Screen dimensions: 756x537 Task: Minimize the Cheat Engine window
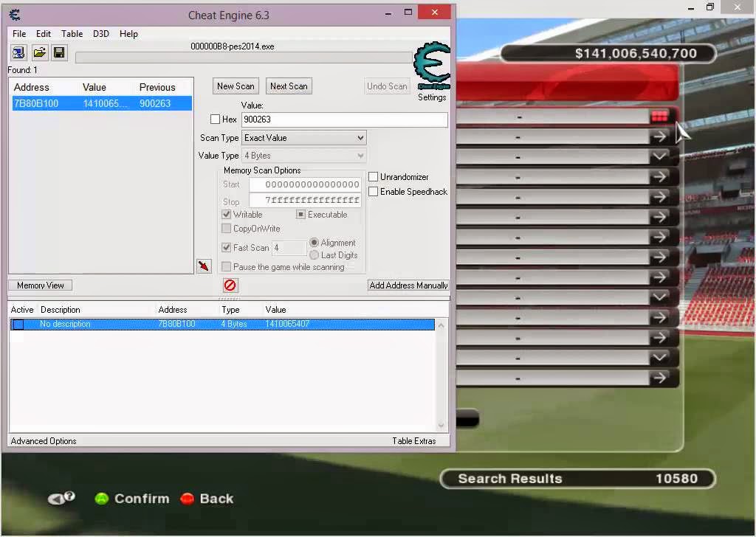388,14
